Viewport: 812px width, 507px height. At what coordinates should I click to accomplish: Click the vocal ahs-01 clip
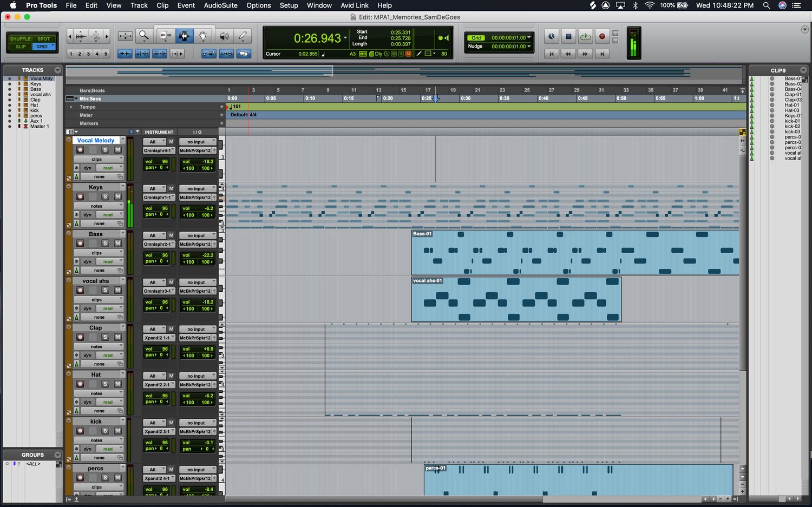pos(516,300)
